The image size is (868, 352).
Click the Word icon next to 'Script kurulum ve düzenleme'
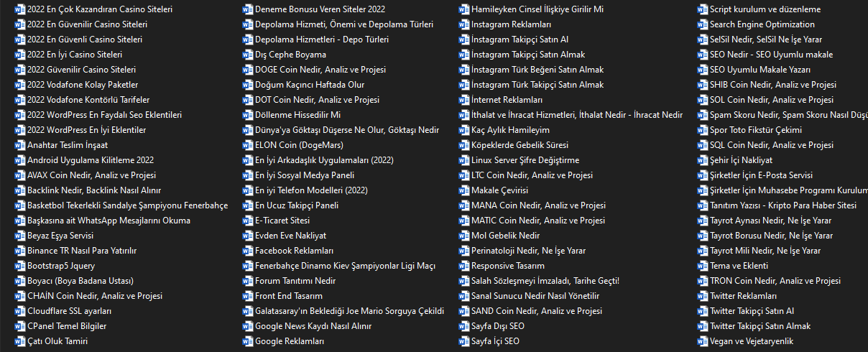point(703,9)
